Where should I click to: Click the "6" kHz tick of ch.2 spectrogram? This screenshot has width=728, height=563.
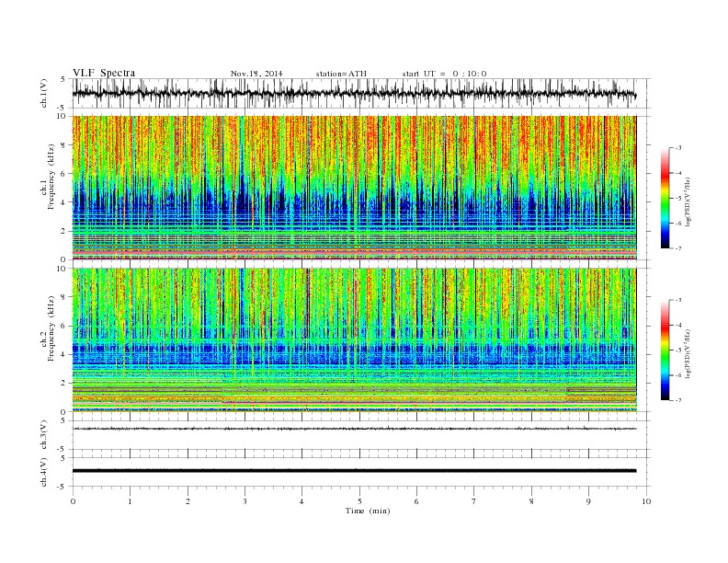coord(64,326)
